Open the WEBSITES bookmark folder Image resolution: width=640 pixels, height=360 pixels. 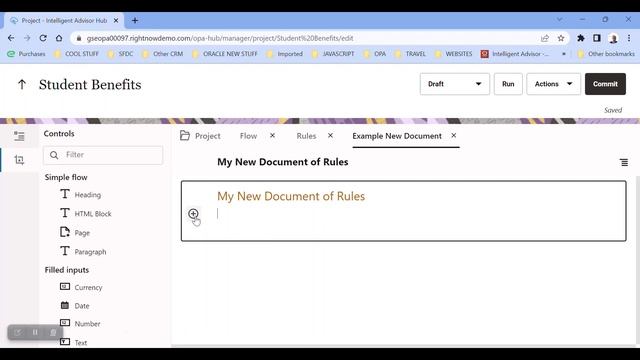tap(453, 54)
